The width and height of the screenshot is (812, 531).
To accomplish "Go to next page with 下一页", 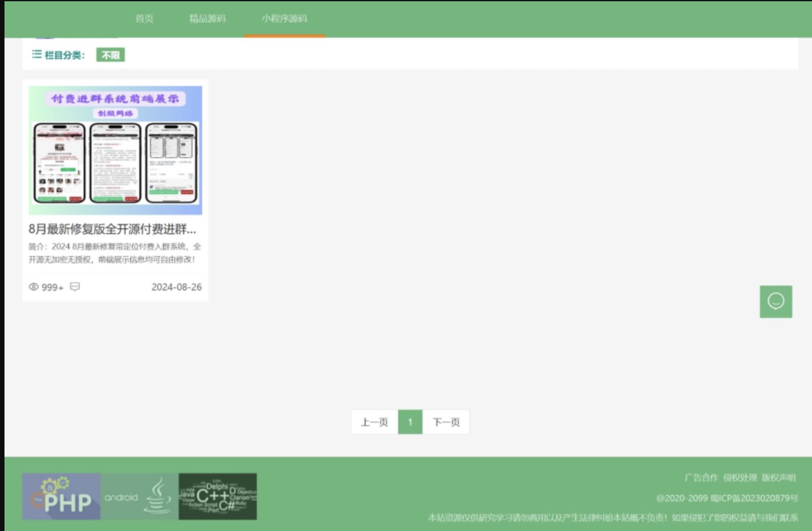I will coord(446,422).
